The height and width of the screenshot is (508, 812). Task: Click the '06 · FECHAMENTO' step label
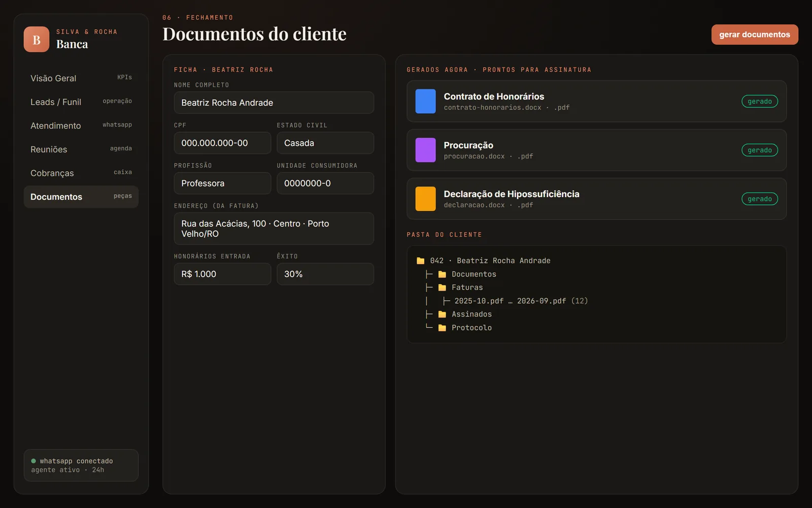click(198, 18)
